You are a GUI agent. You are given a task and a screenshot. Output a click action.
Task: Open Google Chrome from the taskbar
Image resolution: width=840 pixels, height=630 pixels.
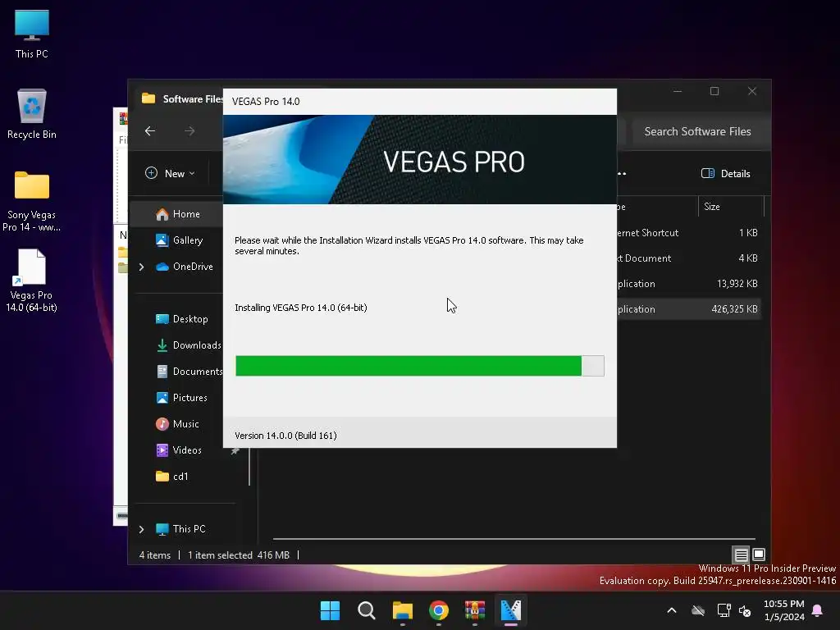click(439, 610)
